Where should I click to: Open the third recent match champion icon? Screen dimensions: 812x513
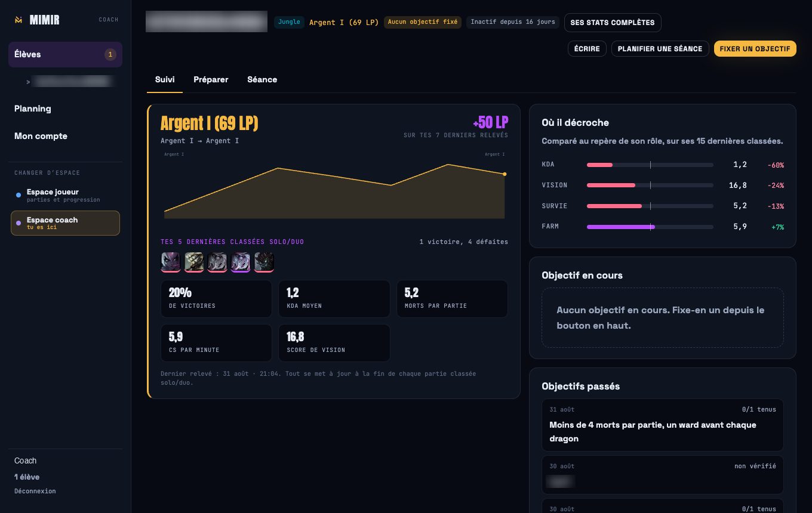pos(217,262)
